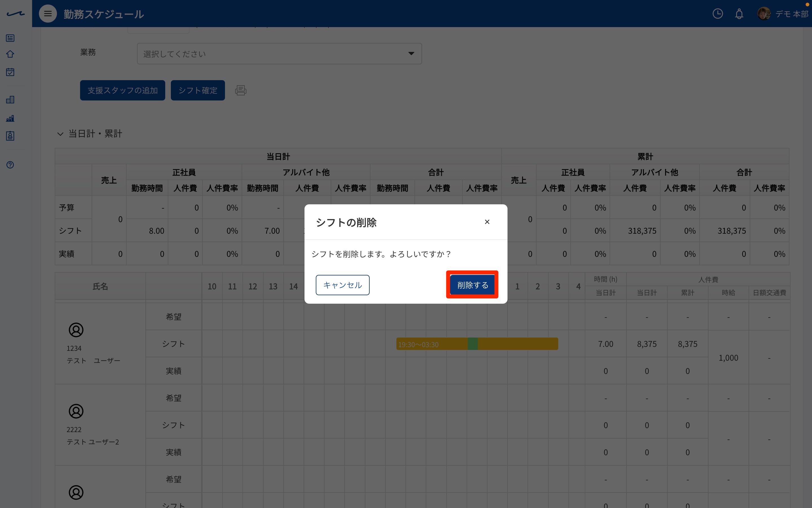Open the bar chart sidebar icon

pyautogui.click(x=10, y=118)
